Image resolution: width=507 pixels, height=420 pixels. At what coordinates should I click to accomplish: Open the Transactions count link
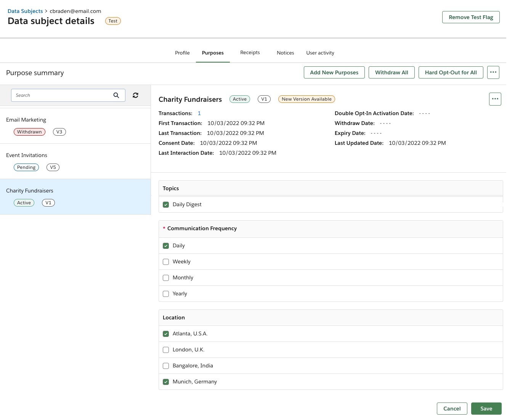[x=199, y=113]
